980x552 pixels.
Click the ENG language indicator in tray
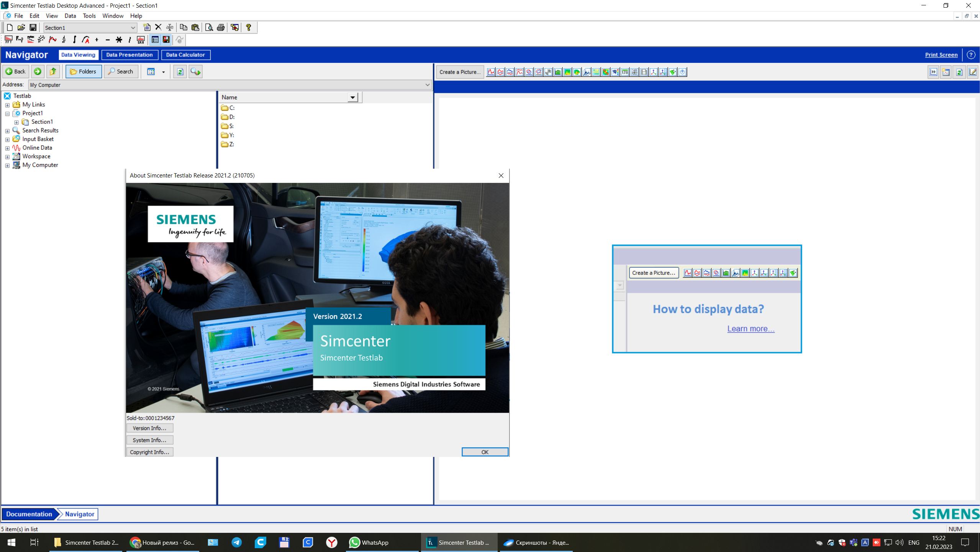[914, 542]
